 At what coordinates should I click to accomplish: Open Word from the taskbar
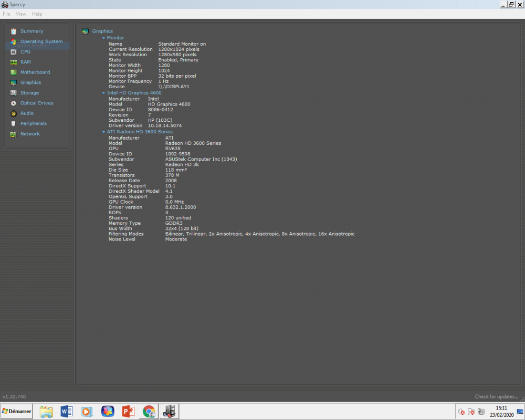coord(67,412)
